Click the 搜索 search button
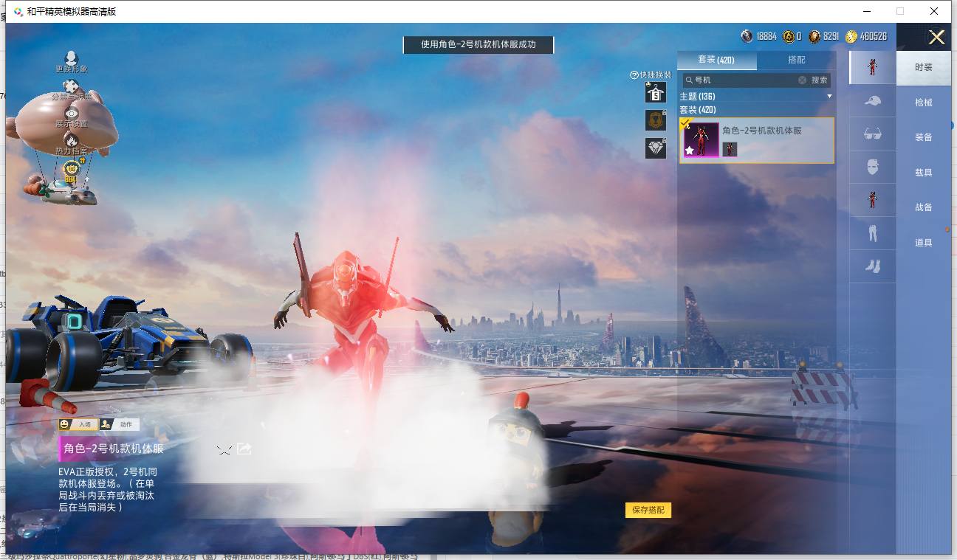Image resolution: width=957 pixels, height=560 pixels. [x=820, y=80]
